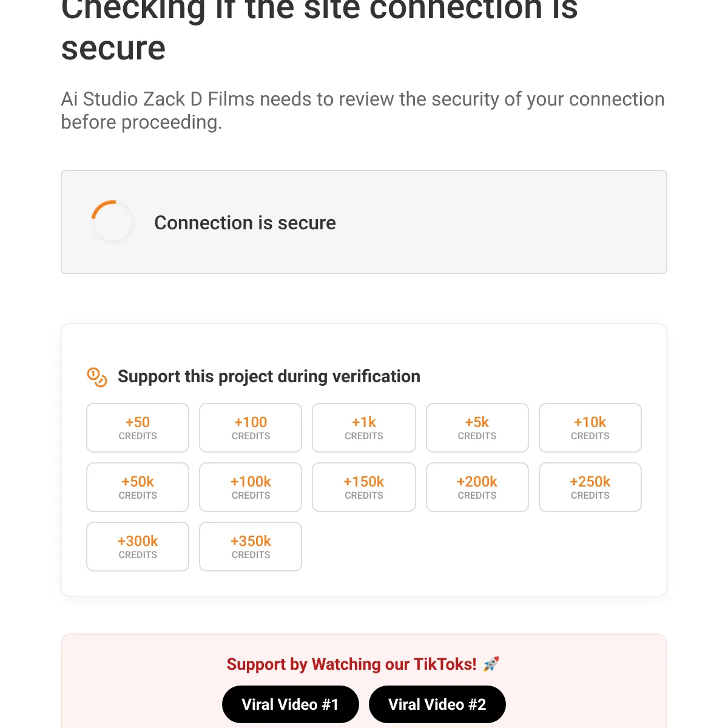
Task: Select the +1k CREDITS option
Action: 363,428
